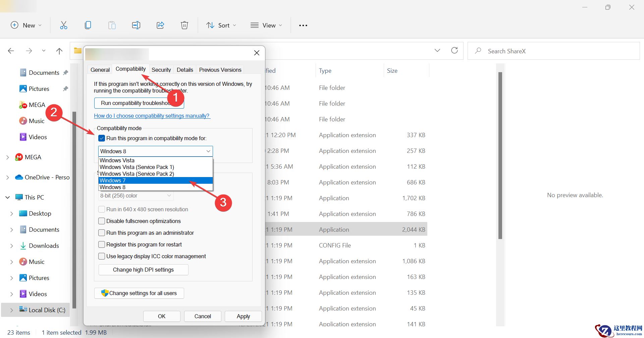Click the Rename icon in toolbar
The height and width of the screenshot is (338, 644).
[136, 25]
